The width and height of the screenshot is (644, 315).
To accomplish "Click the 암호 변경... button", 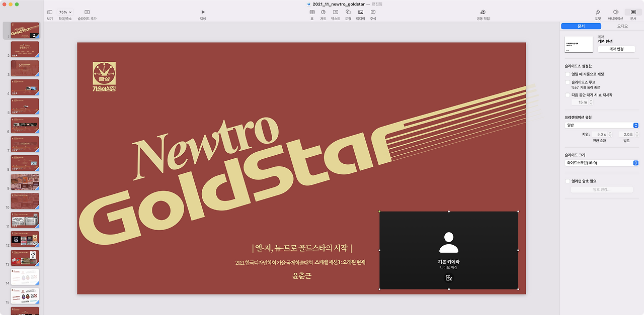I will tap(602, 189).
